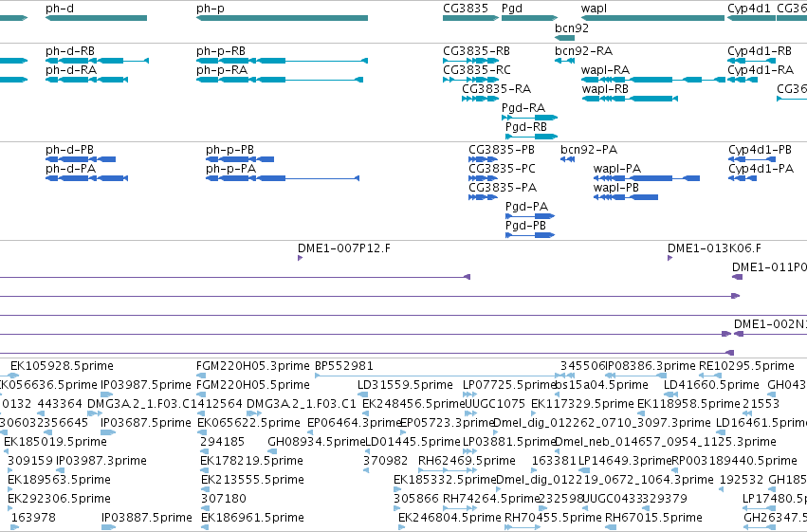
Task: Open the FGM220H05.3prime EST
Action: click(252, 366)
